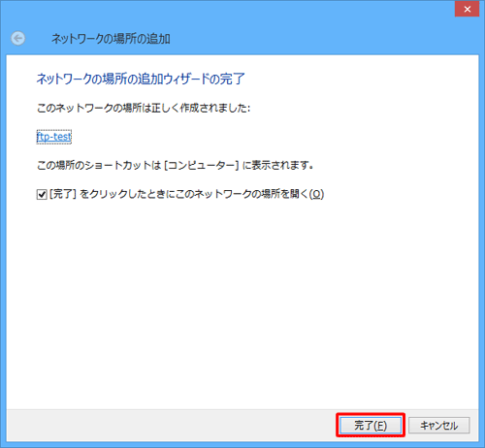Click the sentence mentioning [コンピューター] shortcut
Viewport: 485px width, 448px height.
pos(175,166)
